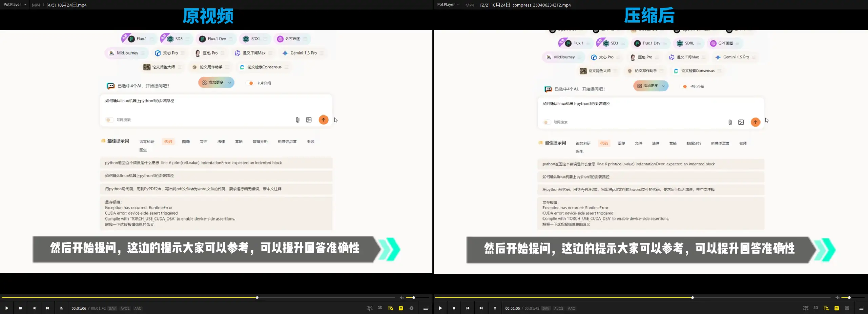The image size is (868, 314).
Task: Click the AAC audio codec label in left player
Action: (x=138, y=308)
